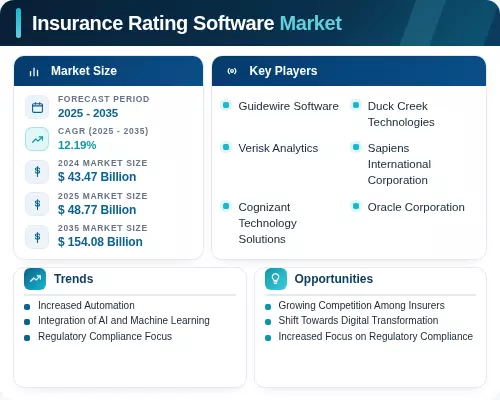
Task: Click the Market Size panel heading
Action: 84,71
